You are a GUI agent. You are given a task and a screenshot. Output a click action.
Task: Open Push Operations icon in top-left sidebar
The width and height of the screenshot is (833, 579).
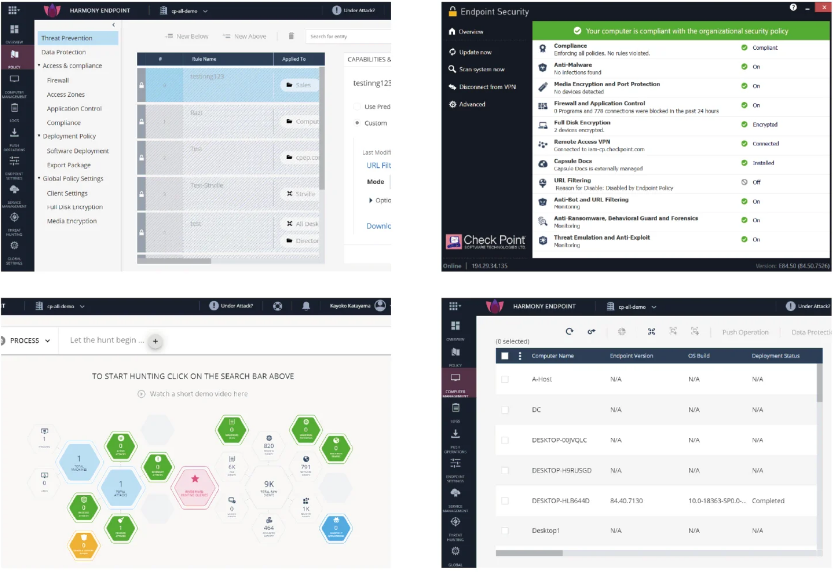14,132
